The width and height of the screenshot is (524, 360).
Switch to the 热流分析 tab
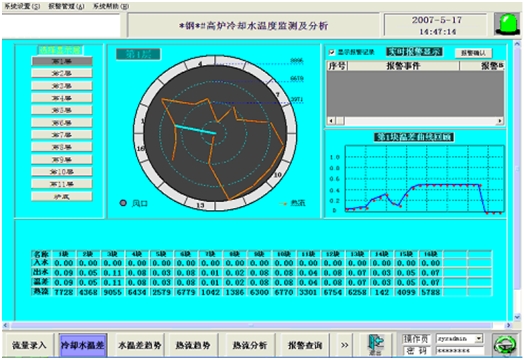[250, 345]
